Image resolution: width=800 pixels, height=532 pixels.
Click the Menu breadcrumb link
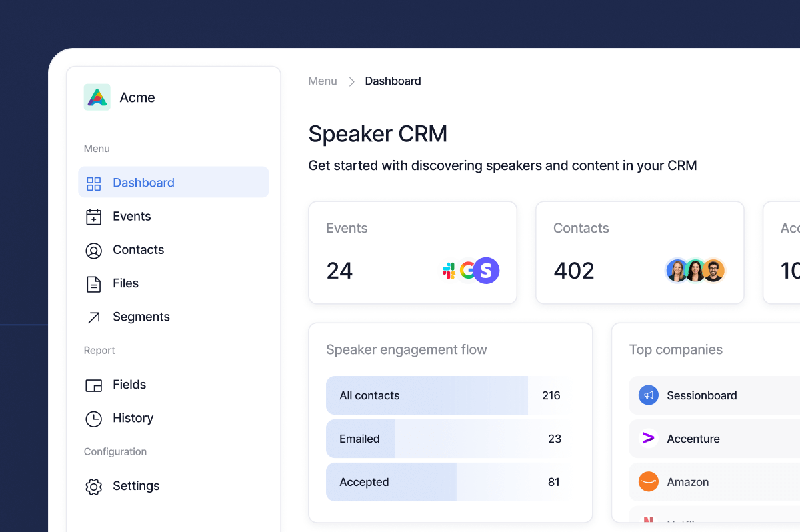click(x=323, y=81)
